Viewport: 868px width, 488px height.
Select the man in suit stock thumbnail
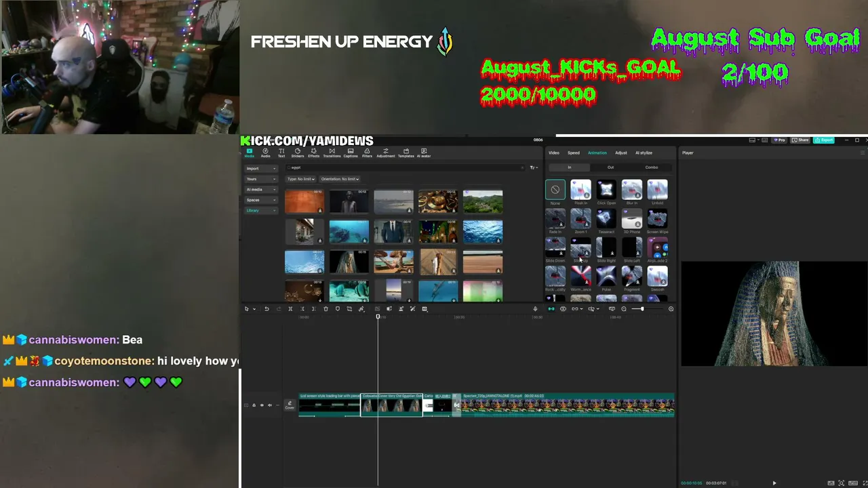393,232
